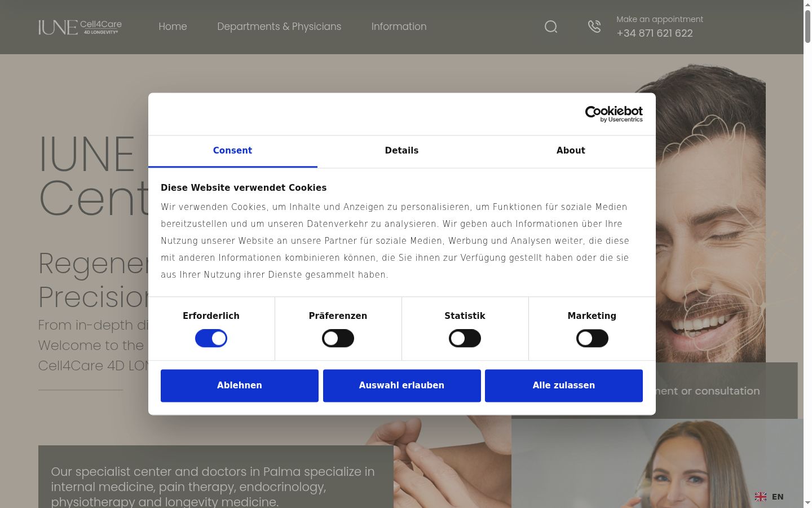Image resolution: width=812 pixels, height=508 pixels.
Task: Click the page vertical scrollbar thumb
Action: (x=807, y=25)
